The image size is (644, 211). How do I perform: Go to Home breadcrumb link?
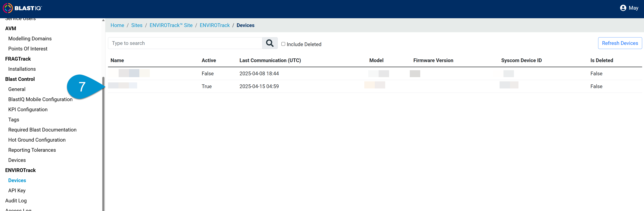[x=117, y=25]
